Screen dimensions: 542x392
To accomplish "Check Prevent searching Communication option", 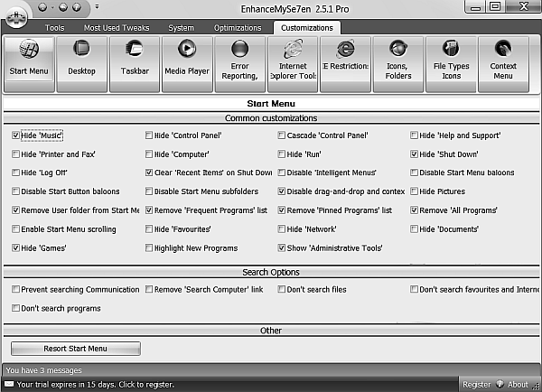I will point(15,289).
